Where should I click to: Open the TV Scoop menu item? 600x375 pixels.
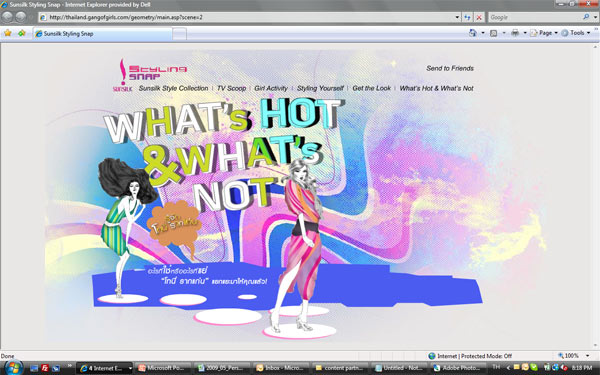[x=231, y=88]
